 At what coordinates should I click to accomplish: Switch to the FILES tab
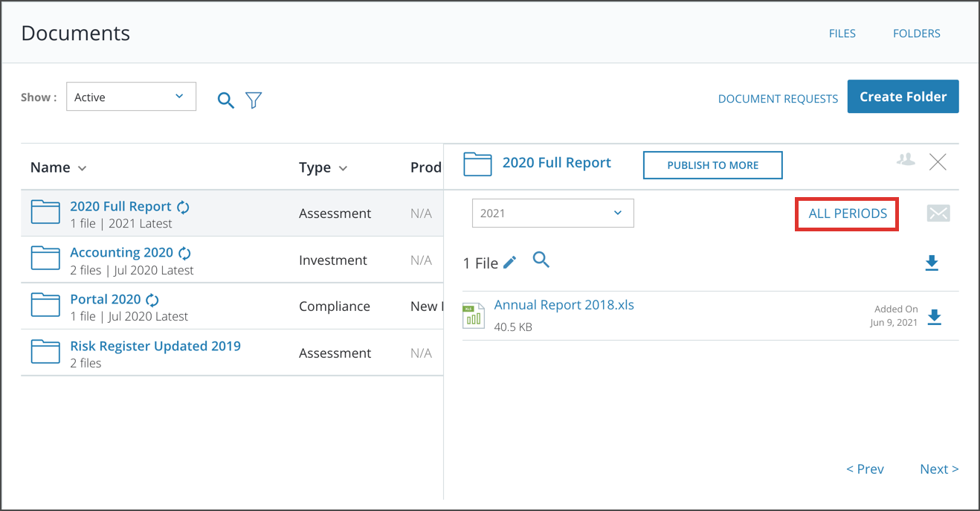(x=842, y=33)
